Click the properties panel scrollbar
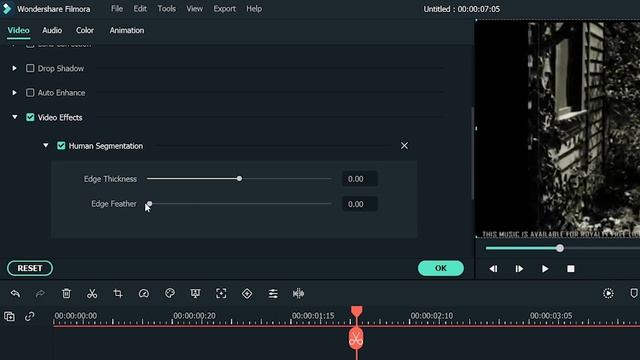The width and height of the screenshot is (640, 360). (x=473, y=153)
